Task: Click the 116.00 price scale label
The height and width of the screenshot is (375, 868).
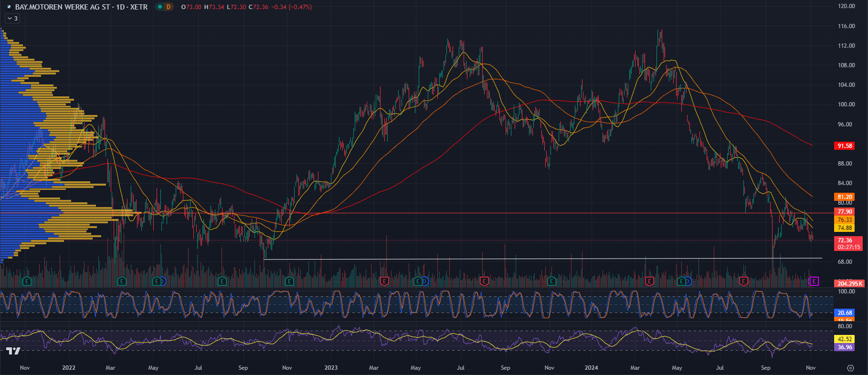Action: coord(847,26)
